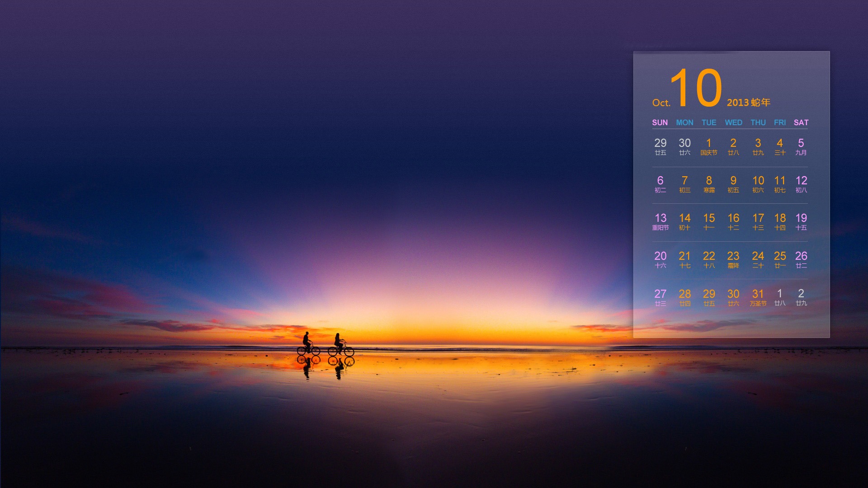Click October 31 Halloween date
This screenshot has height=488, width=868.
pyautogui.click(x=758, y=297)
